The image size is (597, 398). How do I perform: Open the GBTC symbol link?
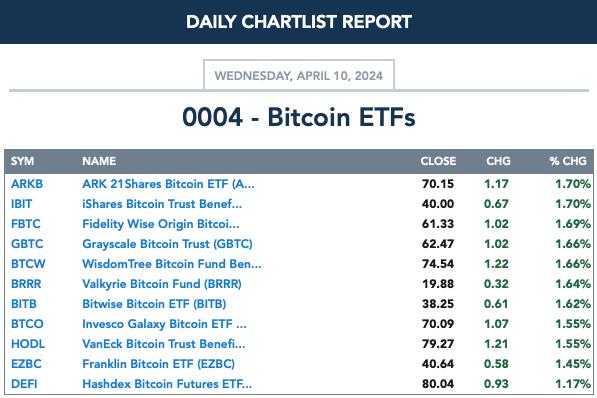tap(27, 244)
